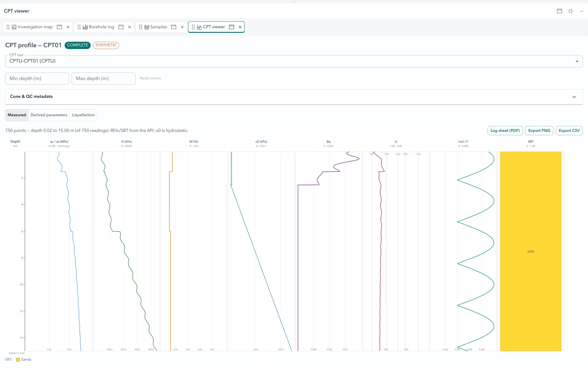Switch to the Borehole log tab

point(101,27)
